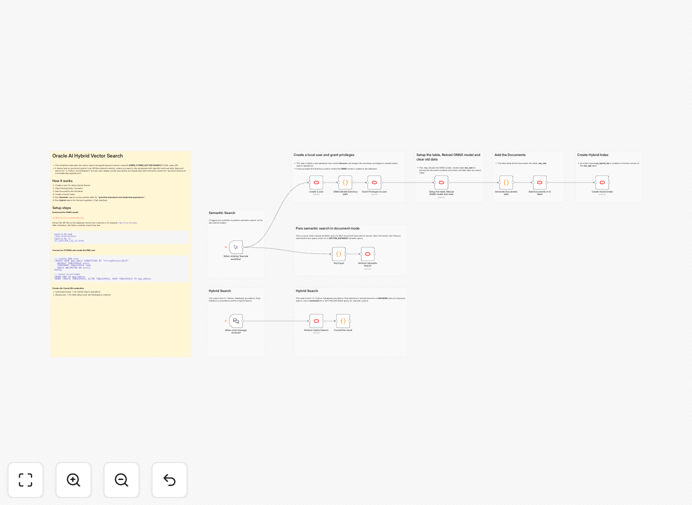Viewport: 692px width, 505px height.
Task: Click 'Oracle AI Hybrid Vector Search' note title
Action: coord(87,156)
